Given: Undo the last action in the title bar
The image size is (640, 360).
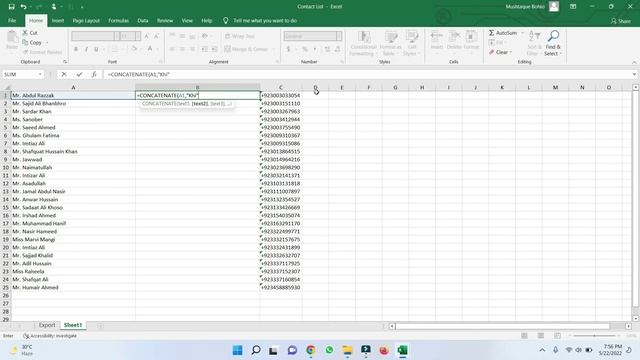Looking at the screenshot, I should coord(23,7).
